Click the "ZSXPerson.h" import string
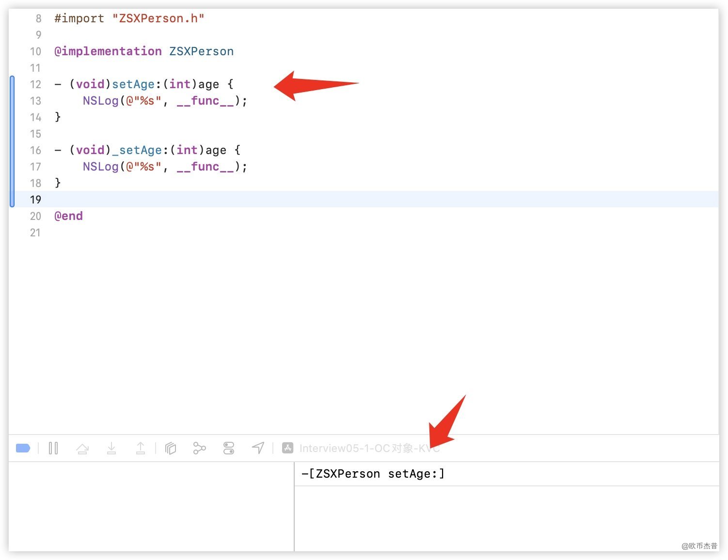This screenshot has width=728, height=560. tap(158, 18)
